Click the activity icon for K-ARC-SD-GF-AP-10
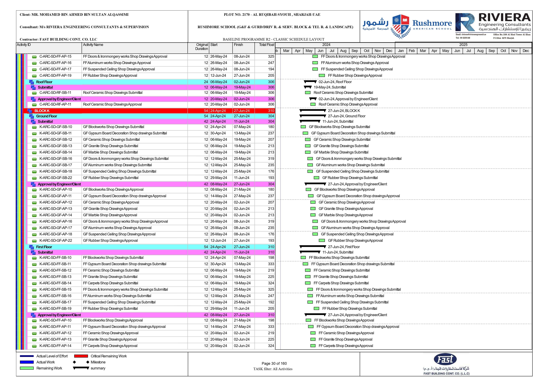This screenshot has height=392, width=554. click(x=35, y=190)
